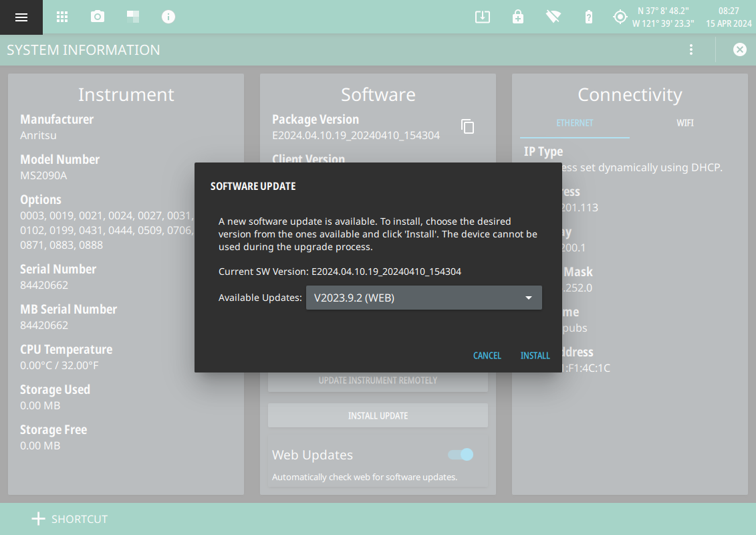756x535 pixels.
Task: Click the battery status icon
Action: click(588, 17)
